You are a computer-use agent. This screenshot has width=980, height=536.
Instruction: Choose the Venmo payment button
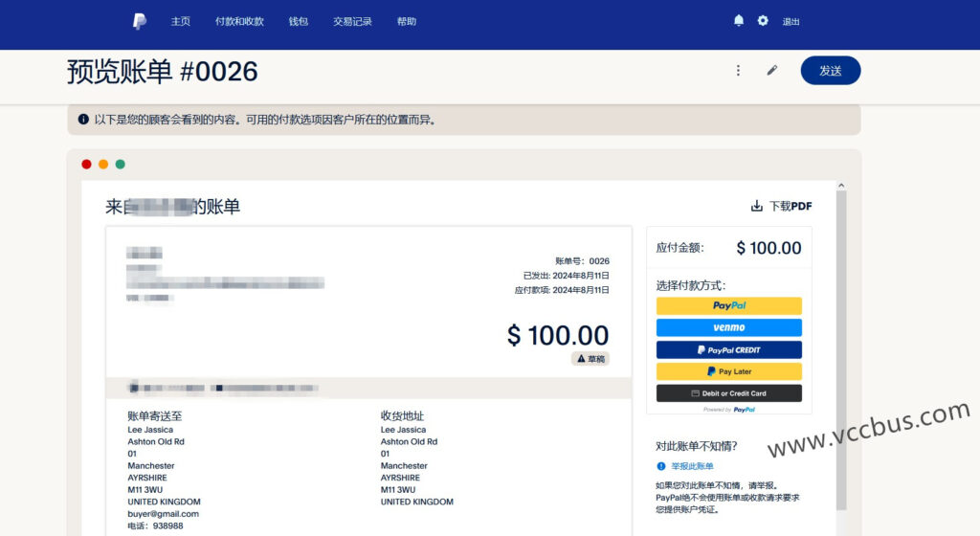click(x=728, y=327)
